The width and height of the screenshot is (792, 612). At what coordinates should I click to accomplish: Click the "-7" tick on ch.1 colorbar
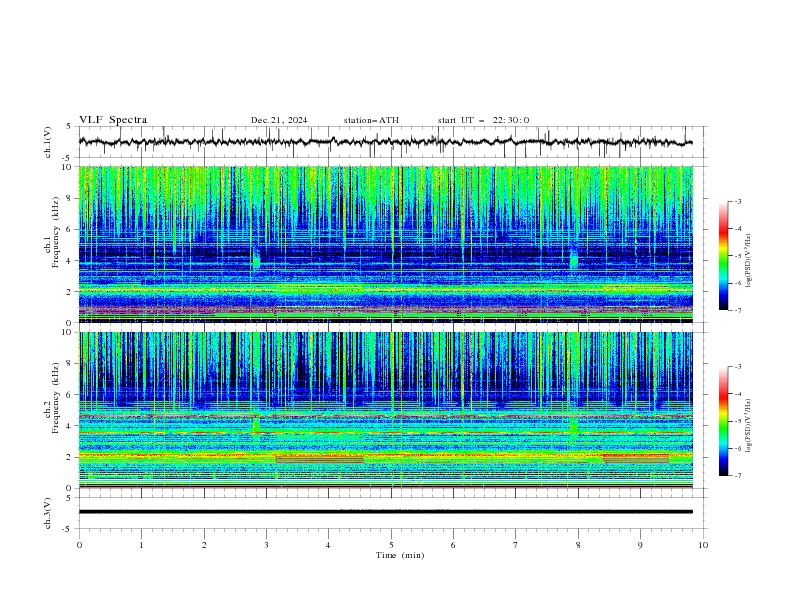[737, 310]
